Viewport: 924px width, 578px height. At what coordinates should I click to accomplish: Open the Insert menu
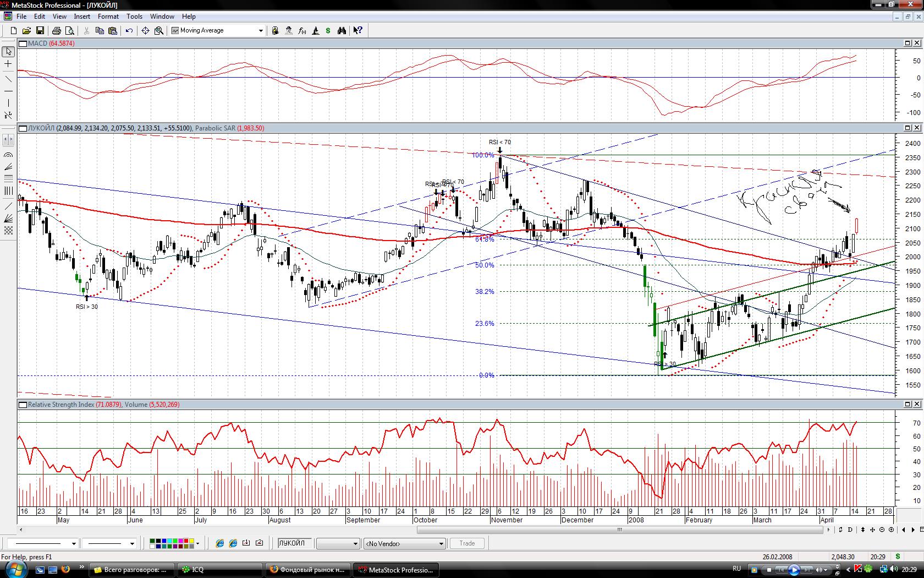(82, 17)
